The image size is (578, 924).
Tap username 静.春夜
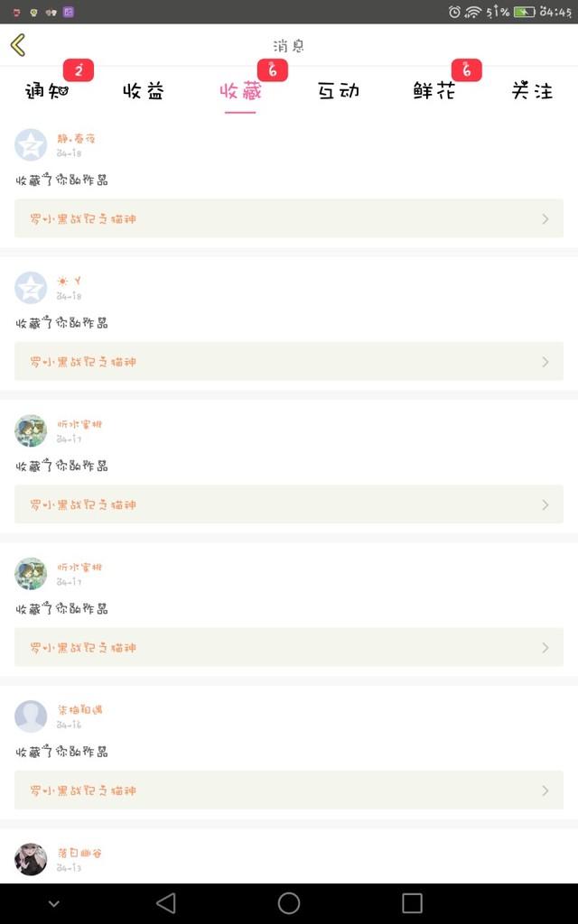coord(76,138)
